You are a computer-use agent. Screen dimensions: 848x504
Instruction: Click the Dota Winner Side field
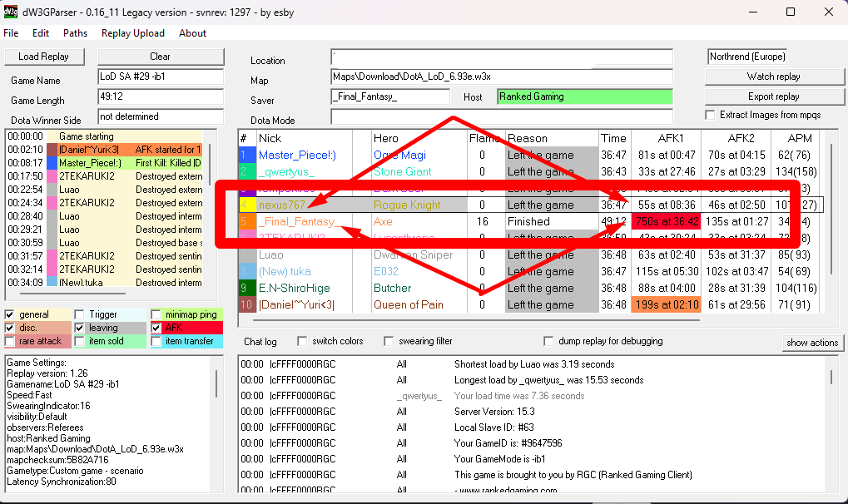coord(161,116)
